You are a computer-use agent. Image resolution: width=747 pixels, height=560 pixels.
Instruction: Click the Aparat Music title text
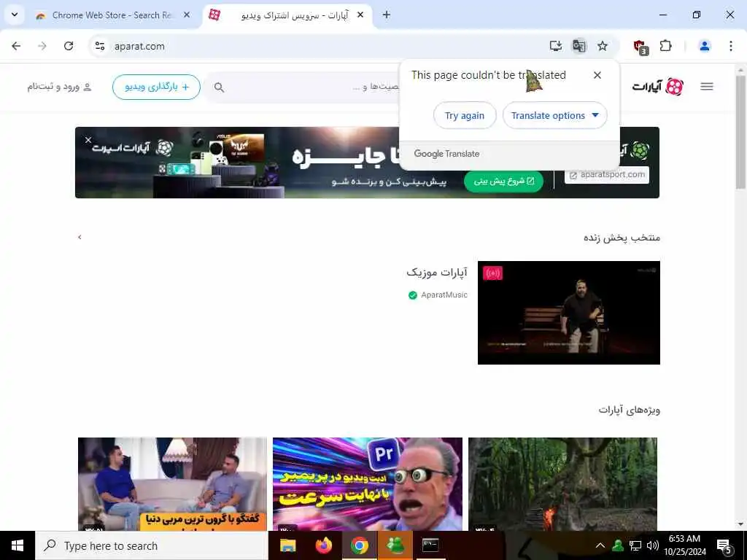[x=437, y=273]
